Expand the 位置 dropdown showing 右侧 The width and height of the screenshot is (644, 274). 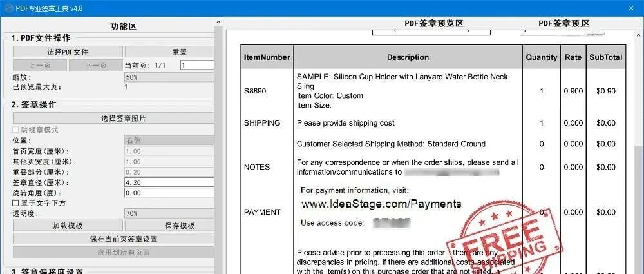[x=169, y=139]
